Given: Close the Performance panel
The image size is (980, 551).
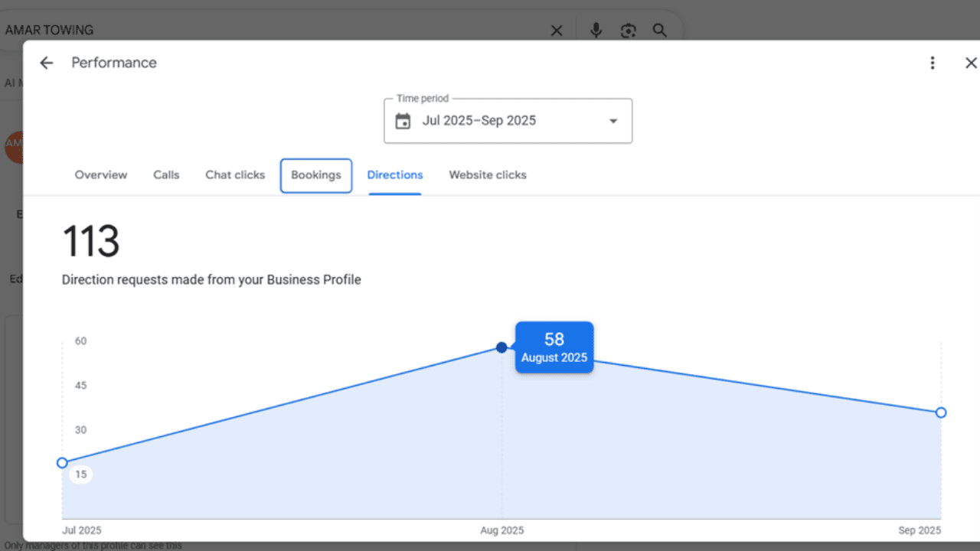Looking at the screenshot, I should [970, 63].
